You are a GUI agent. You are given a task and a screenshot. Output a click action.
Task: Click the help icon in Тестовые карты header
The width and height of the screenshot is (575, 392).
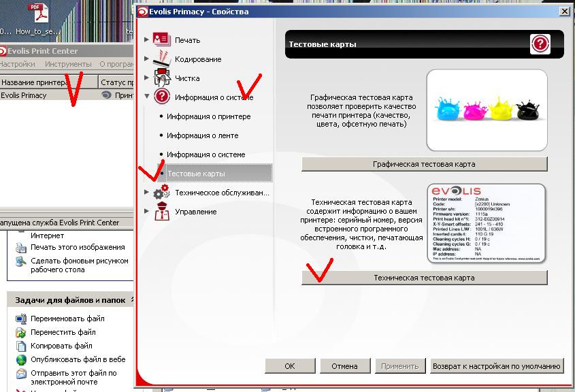pos(540,44)
